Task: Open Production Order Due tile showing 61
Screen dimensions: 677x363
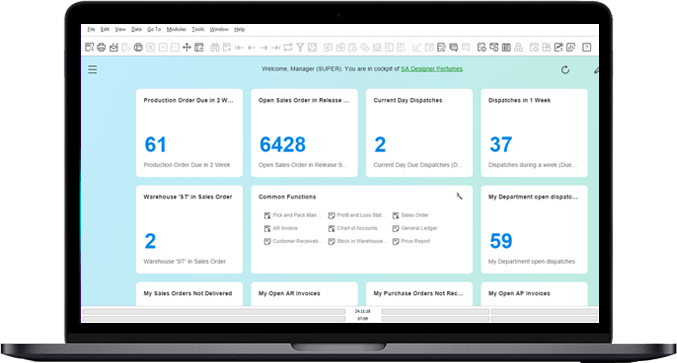Action: (x=189, y=133)
